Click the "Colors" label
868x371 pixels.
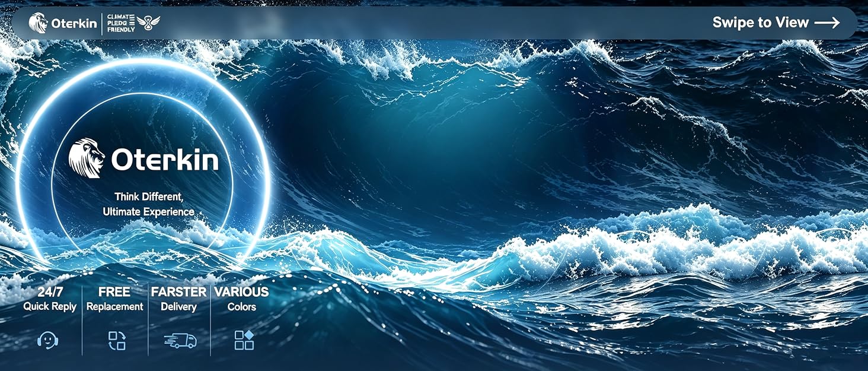point(242,307)
